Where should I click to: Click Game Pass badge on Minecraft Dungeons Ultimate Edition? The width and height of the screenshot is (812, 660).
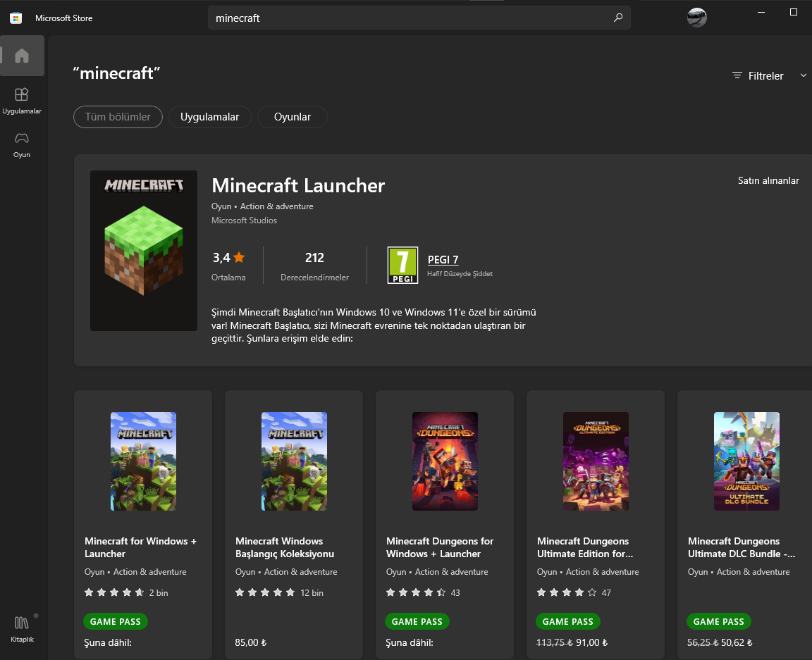567,621
